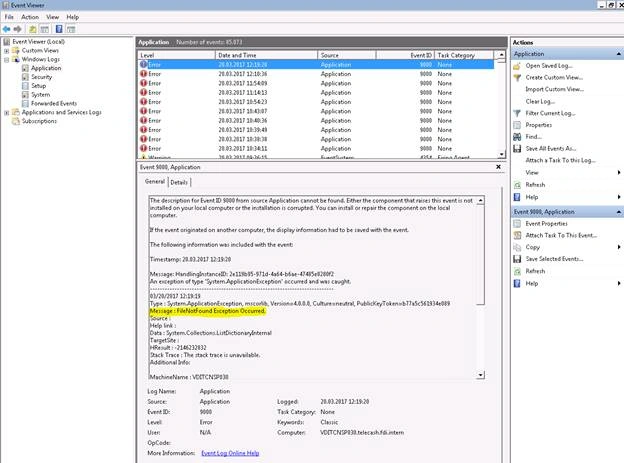Open the Application log in the tree
Viewport: 624px width, 463px height.
(x=46, y=68)
